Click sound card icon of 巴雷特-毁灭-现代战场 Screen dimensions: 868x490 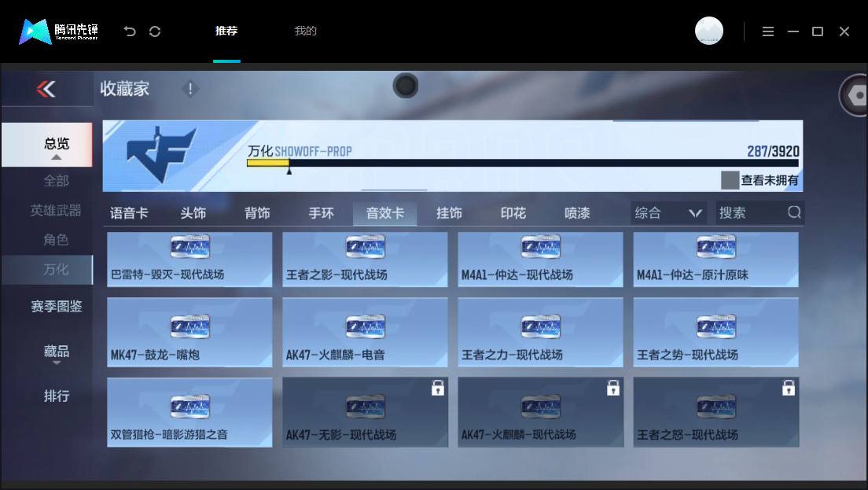tap(190, 247)
